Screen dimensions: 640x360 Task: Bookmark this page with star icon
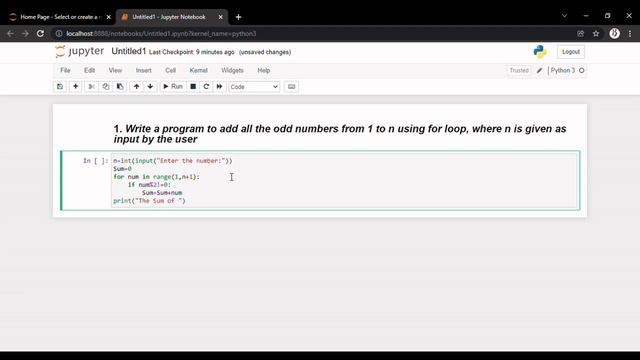pyautogui.click(x=596, y=34)
